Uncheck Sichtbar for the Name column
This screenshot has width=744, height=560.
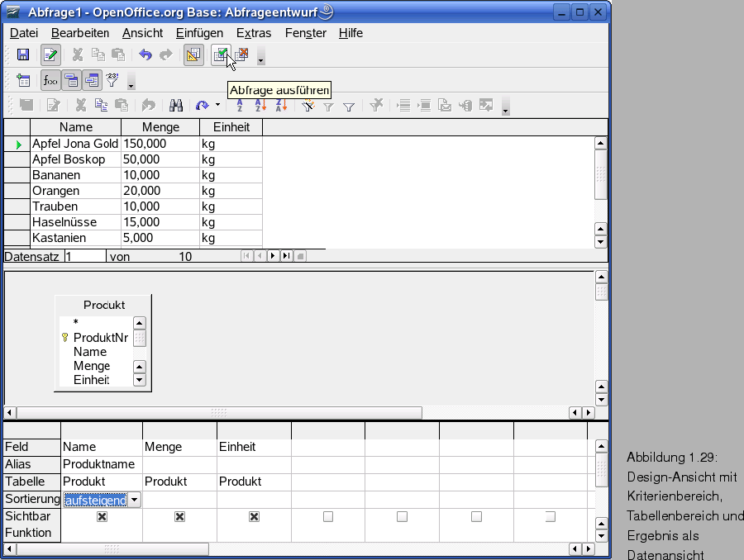[x=101, y=517]
